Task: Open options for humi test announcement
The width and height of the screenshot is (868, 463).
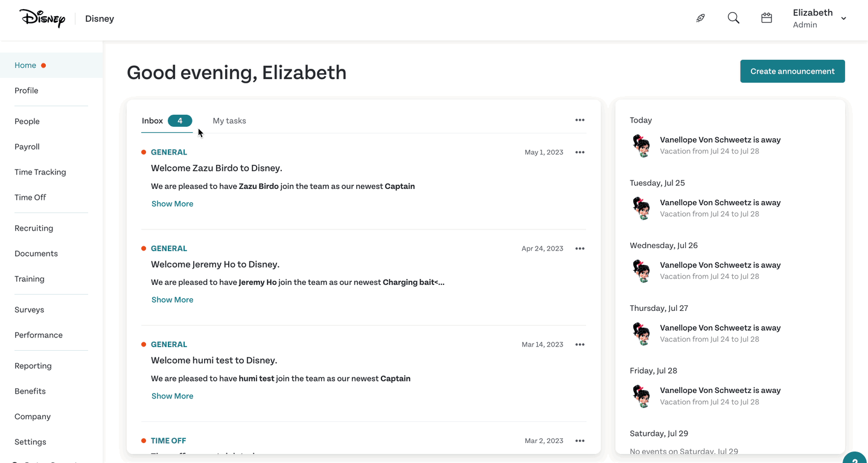Action: [x=579, y=344]
